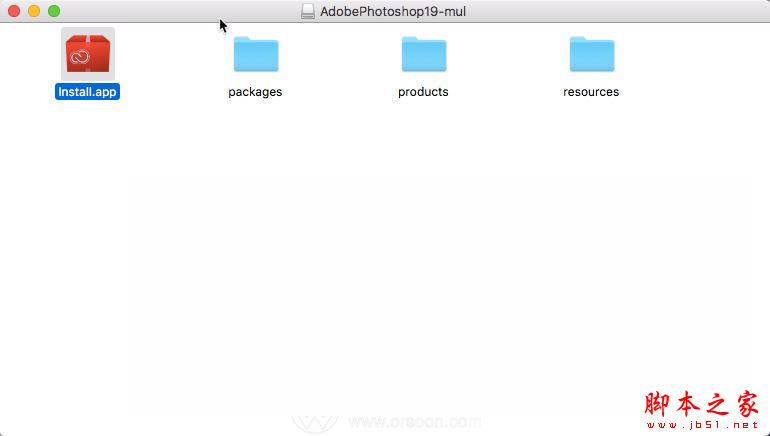This screenshot has width=770, height=436.
Task: Minimize the window using the yellow button
Action: coord(34,11)
